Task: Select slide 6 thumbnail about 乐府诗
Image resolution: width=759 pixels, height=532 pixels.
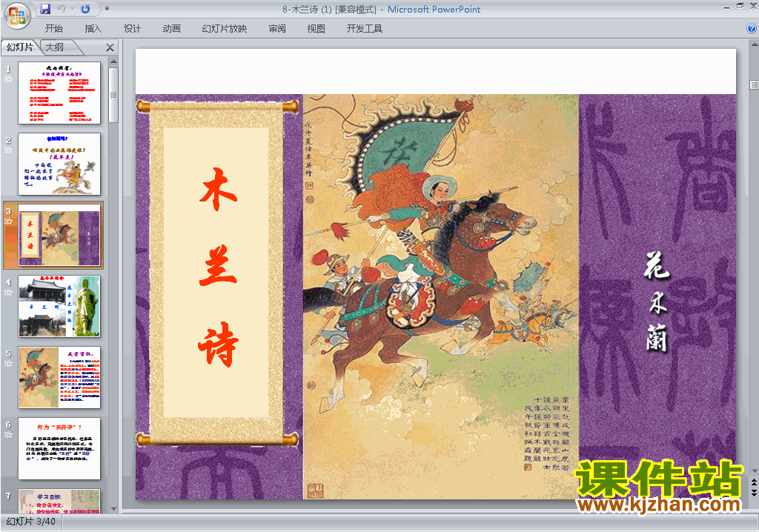Action: (59, 449)
